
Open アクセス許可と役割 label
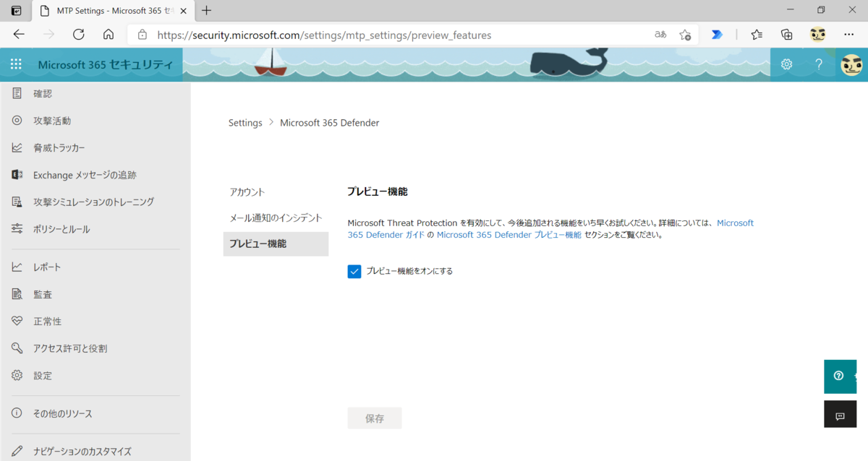pyautogui.click(x=70, y=348)
